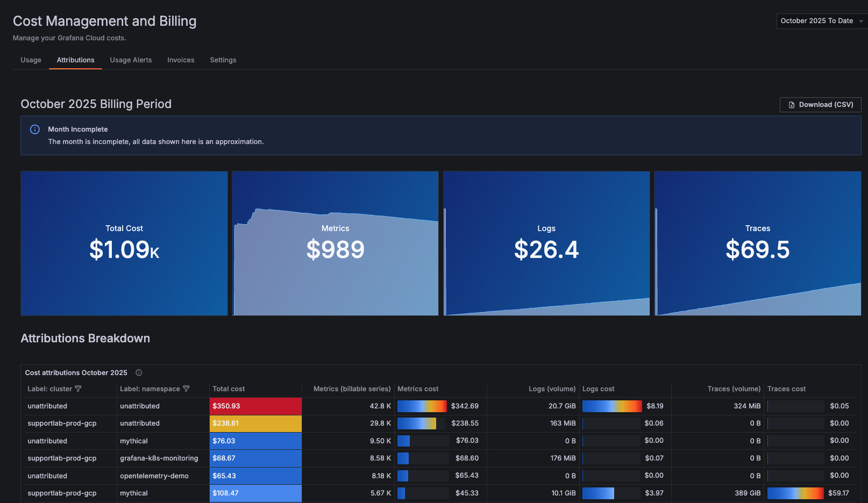Click the info icon in the Month Incomplete banner
The image size is (868, 503).
[x=34, y=129]
